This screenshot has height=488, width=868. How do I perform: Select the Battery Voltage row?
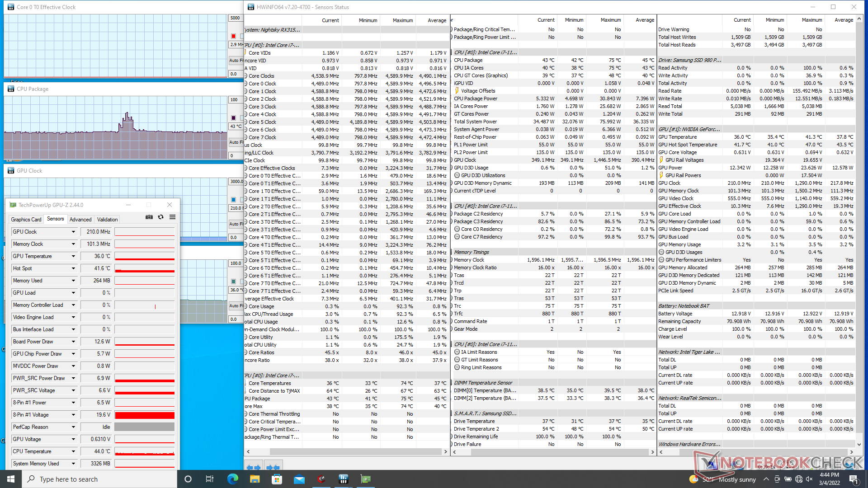(756, 314)
